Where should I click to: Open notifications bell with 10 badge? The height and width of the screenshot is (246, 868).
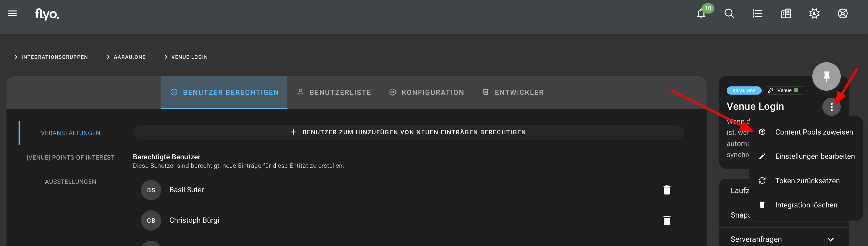pyautogui.click(x=701, y=14)
